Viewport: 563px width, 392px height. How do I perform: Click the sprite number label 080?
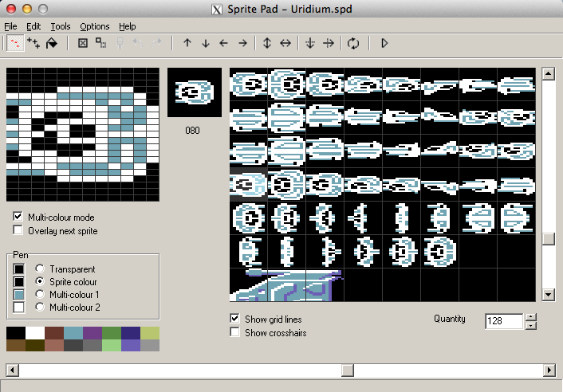tap(192, 130)
